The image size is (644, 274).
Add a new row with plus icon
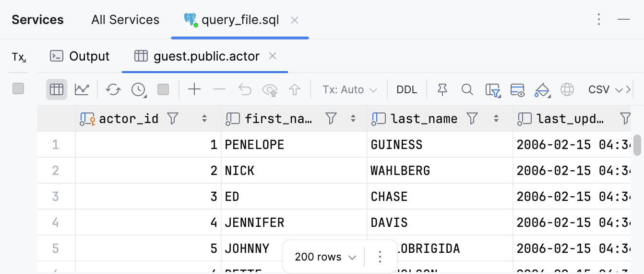[194, 89]
